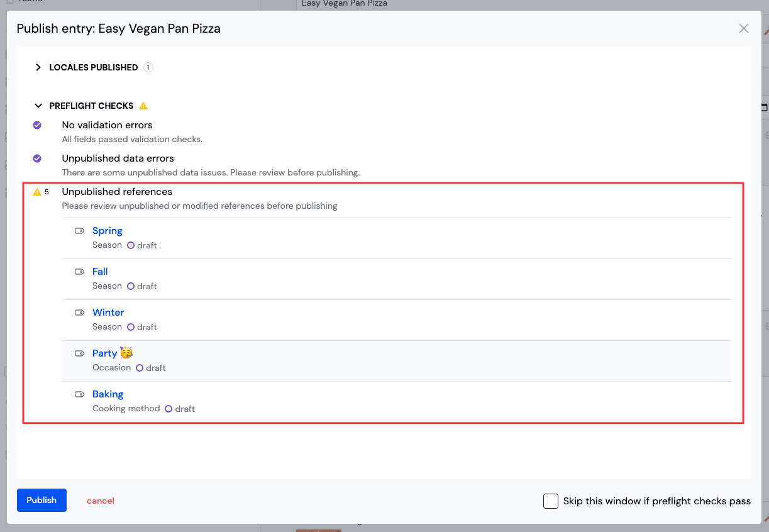Open the Party reference link
The height and width of the screenshot is (532, 769).
pyautogui.click(x=113, y=353)
